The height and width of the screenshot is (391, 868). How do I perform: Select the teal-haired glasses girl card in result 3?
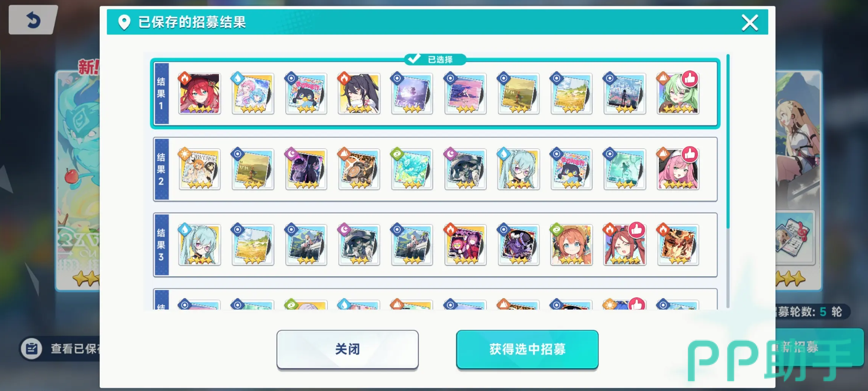coord(200,245)
